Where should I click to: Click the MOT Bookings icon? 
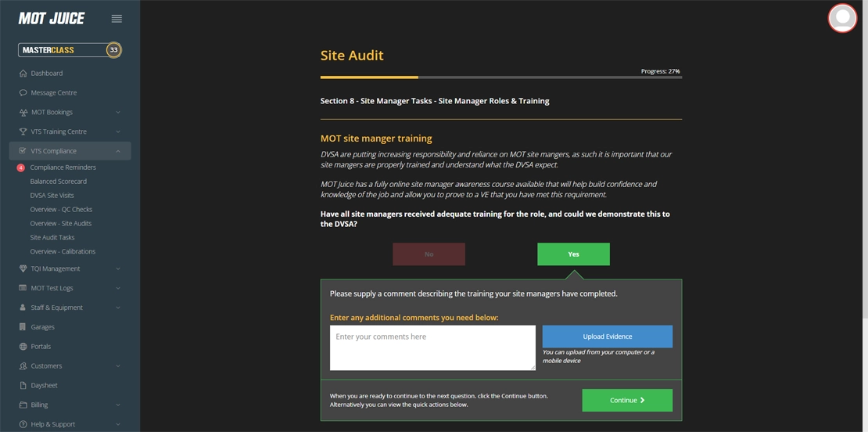tap(23, 112)
